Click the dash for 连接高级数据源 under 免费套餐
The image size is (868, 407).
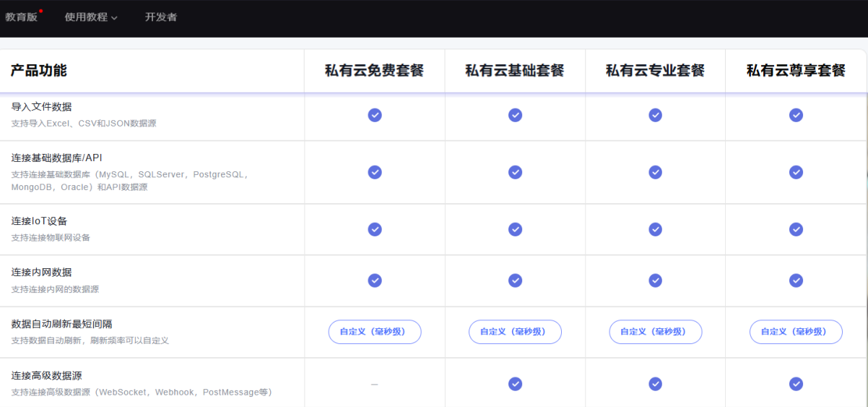[x=374, y=385]
